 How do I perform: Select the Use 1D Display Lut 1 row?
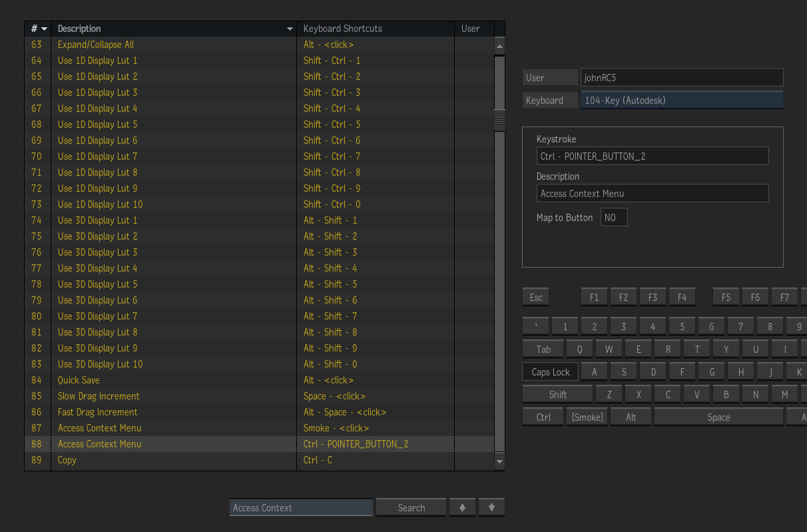(260, 61)
